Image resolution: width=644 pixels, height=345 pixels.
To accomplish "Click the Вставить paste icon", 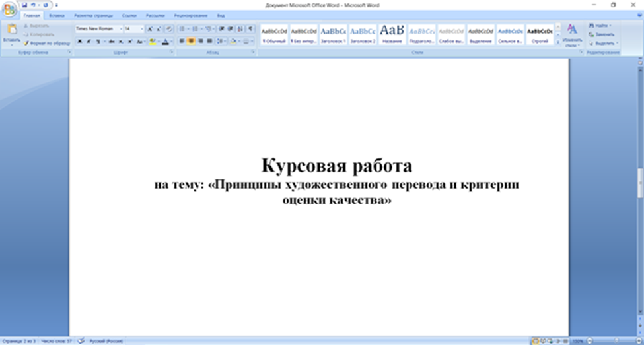I will coord(11,30).
